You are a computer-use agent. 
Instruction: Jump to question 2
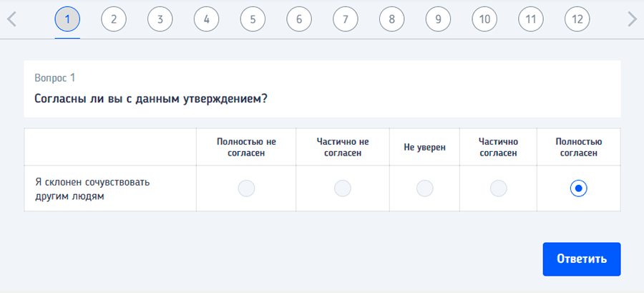(x=114, y=19)
